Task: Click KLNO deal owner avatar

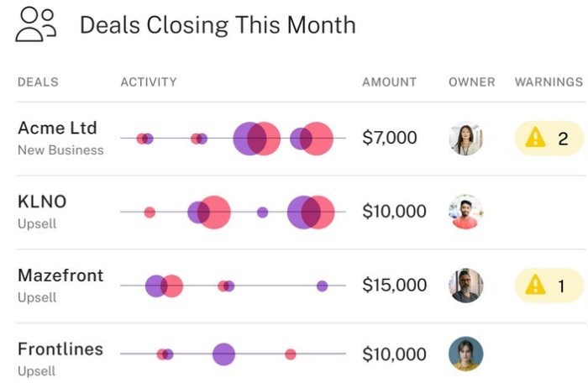Action: point(465,212)
